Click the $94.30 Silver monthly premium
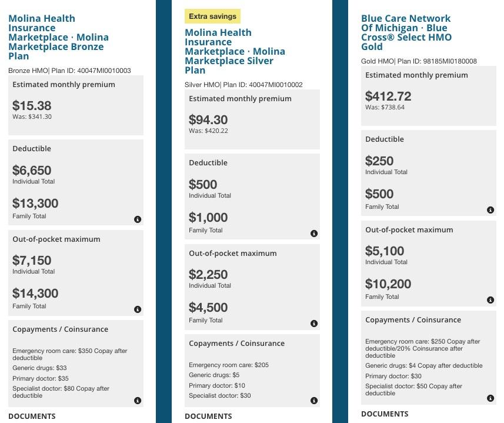 click(208, 120)
